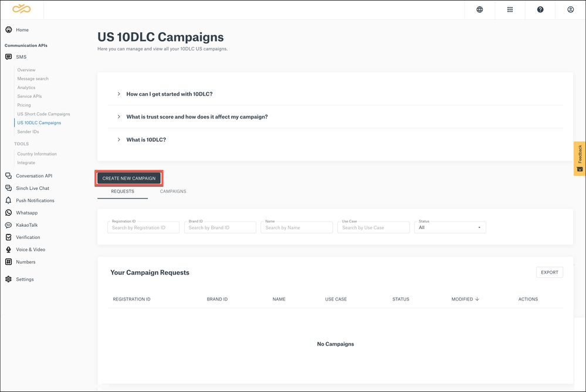Click the help question mark icon
This screenshot has width=586, height=392.
(540, 9)
